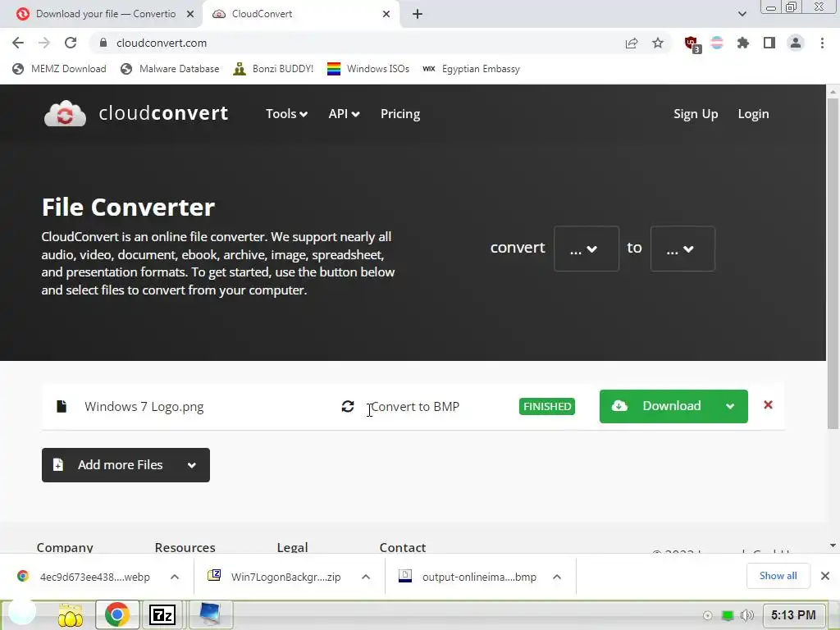Expand the Add more Files arrow options
This screenshot has height=630, width=840.
(x=192, y=465)
